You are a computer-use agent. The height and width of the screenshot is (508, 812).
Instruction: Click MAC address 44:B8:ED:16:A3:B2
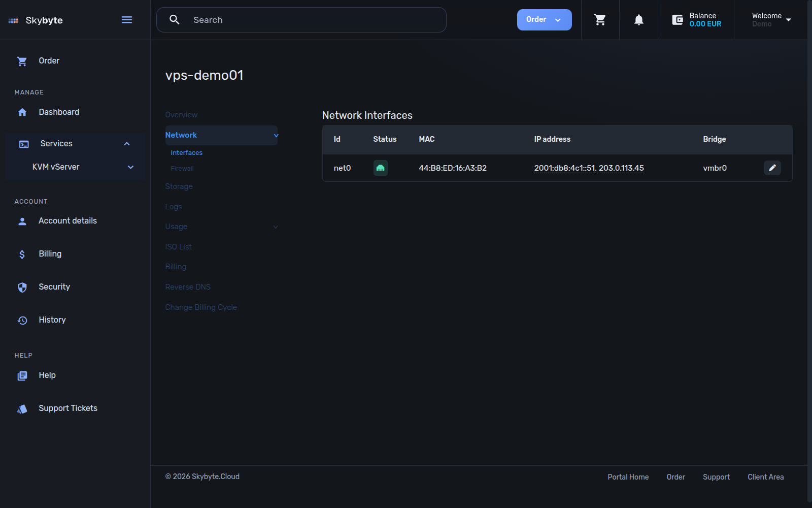pyautogui.click(x=453, y=168)
